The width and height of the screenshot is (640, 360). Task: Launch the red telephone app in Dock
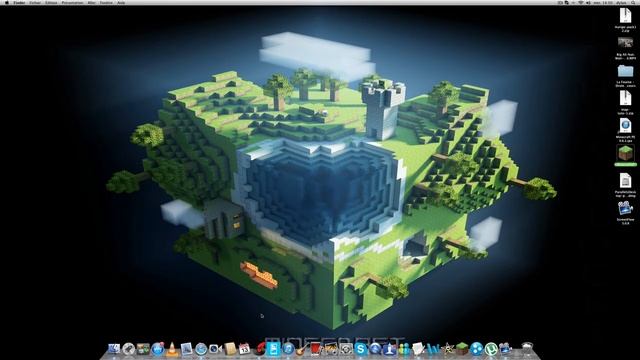click(260, 349)
